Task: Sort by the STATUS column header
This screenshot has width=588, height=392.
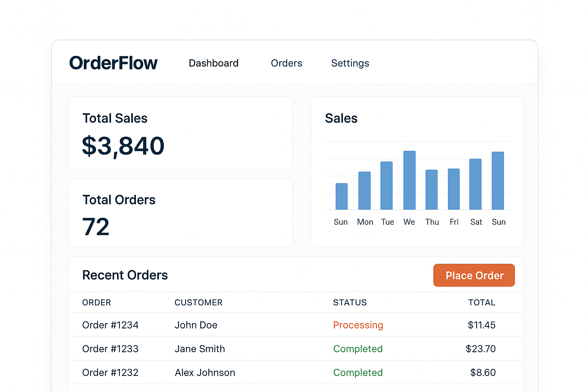Action: coord(350,302)
